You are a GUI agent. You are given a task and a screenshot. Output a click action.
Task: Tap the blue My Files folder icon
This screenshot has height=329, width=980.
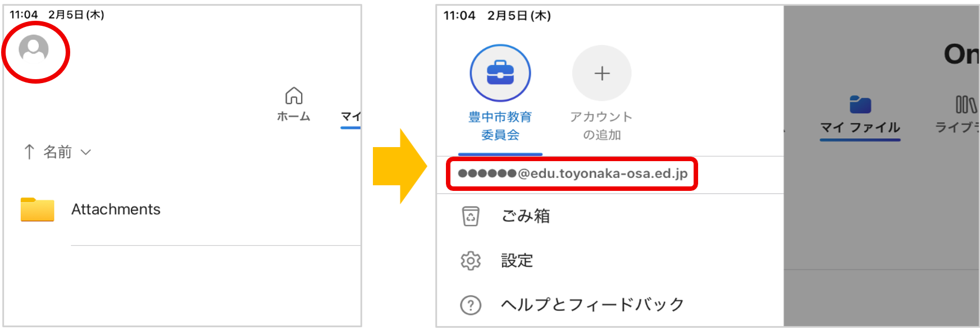[860, 104]
